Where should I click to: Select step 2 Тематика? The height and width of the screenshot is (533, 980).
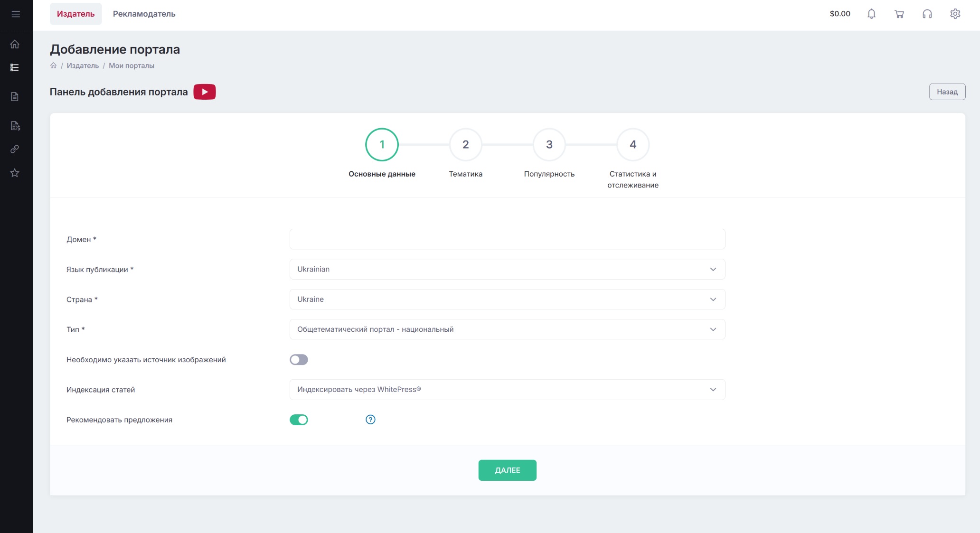coord(465,145)
